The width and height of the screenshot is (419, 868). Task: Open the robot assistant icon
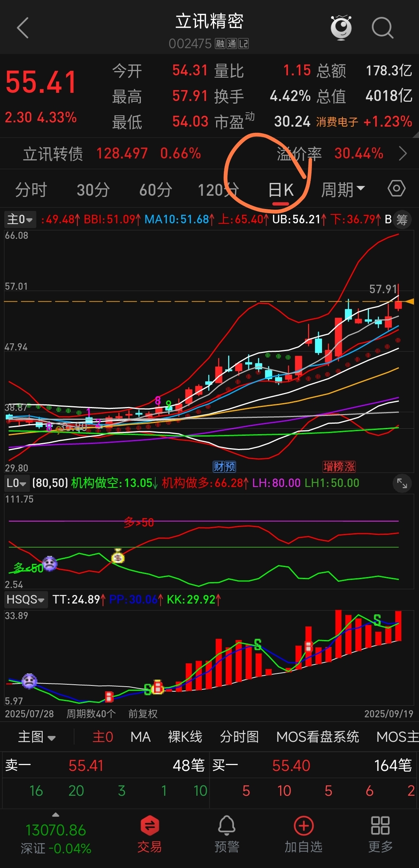point(341,28)
